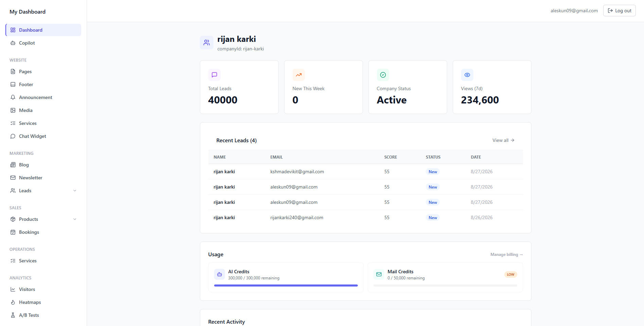Click the 8/26/2026 date cell
Image resolution: width=644 pixels, height=326 pixels.
(x=482, y=217)
